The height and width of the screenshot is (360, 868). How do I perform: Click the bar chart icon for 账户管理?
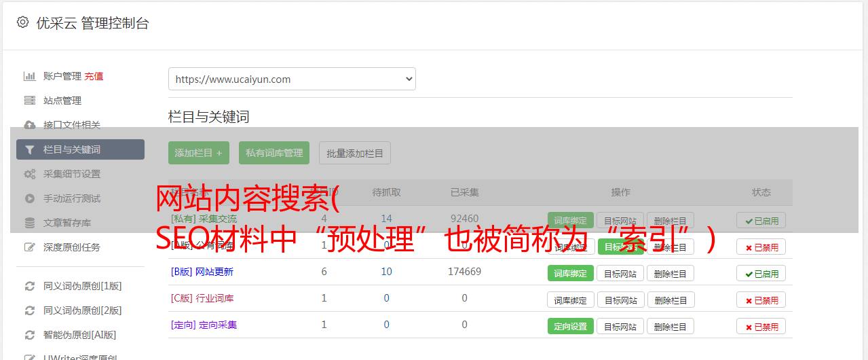29,76
